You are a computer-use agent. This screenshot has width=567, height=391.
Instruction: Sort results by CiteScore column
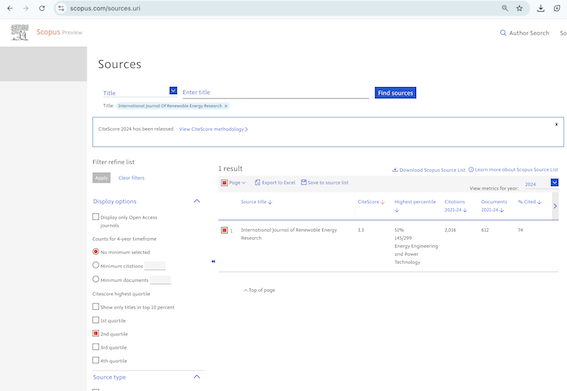point(371,202)
